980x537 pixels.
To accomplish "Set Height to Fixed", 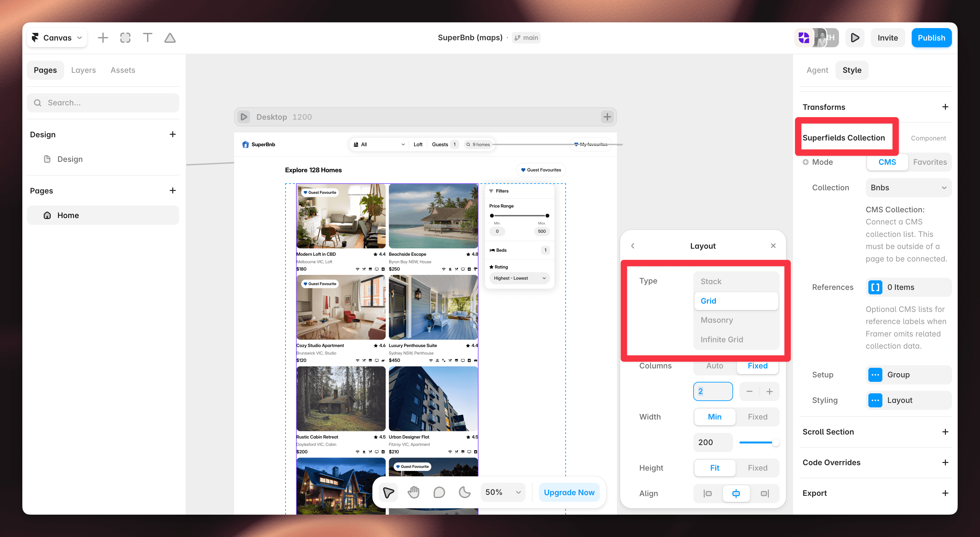I will pos(757,468).
